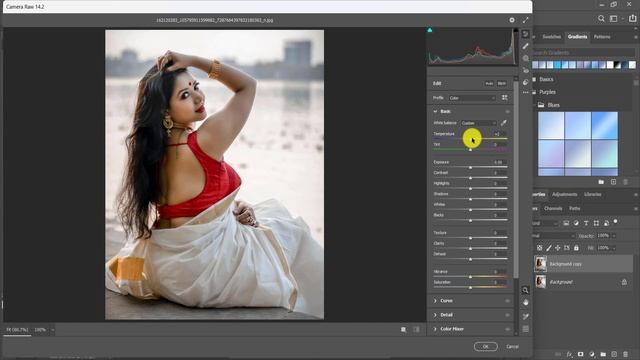This screenshot has width=640, height=360.
Task: Add layer style fx icon
Action: pyautogui.click(x=569, y=354)
